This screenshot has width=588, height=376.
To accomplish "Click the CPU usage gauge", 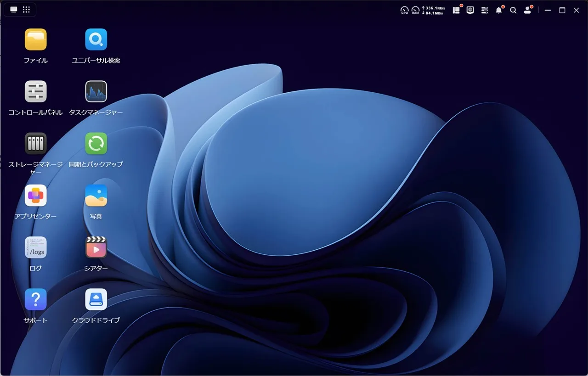I will [x=404, y=10].
